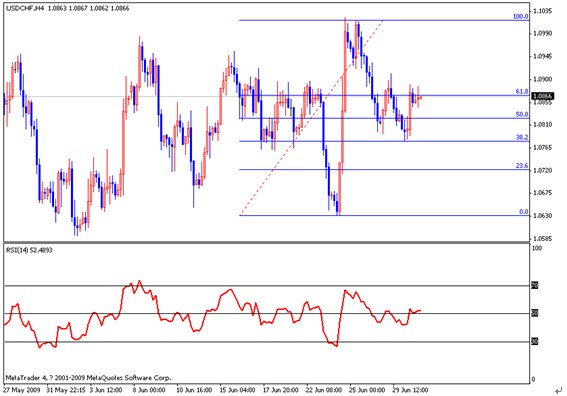Click the 31 May 22:15 date label
This screenshot has height=396, width=567.
point(66,390)
